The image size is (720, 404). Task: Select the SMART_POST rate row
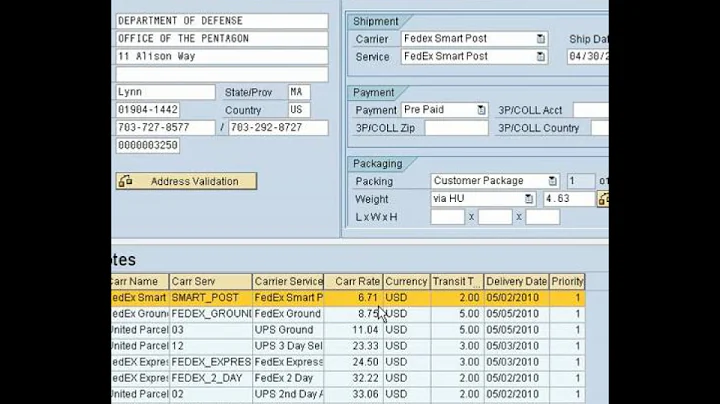[348, 298]
